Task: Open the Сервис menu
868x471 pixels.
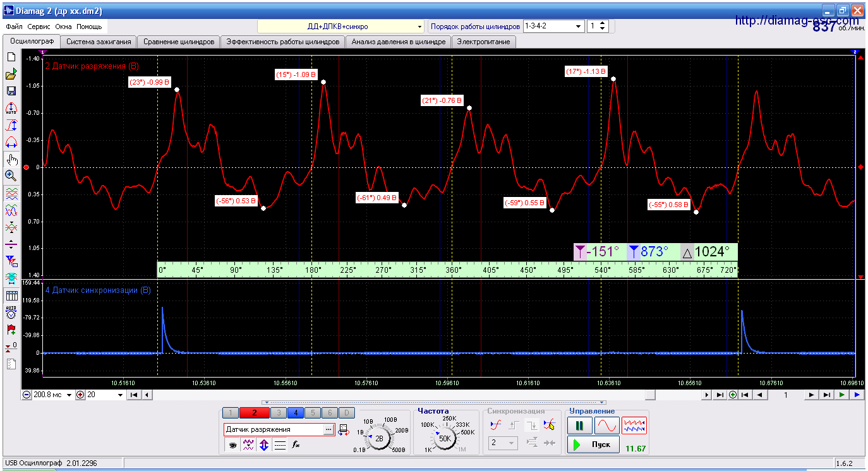Action: (x=39, y=27)
